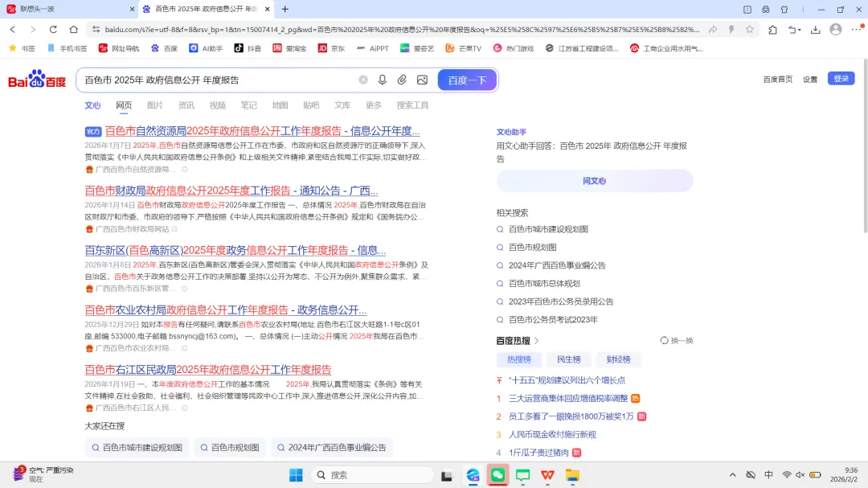The height and width of the screenshot is (488, 868).
Task: Go back to the previous page
Action: [13, 30]
